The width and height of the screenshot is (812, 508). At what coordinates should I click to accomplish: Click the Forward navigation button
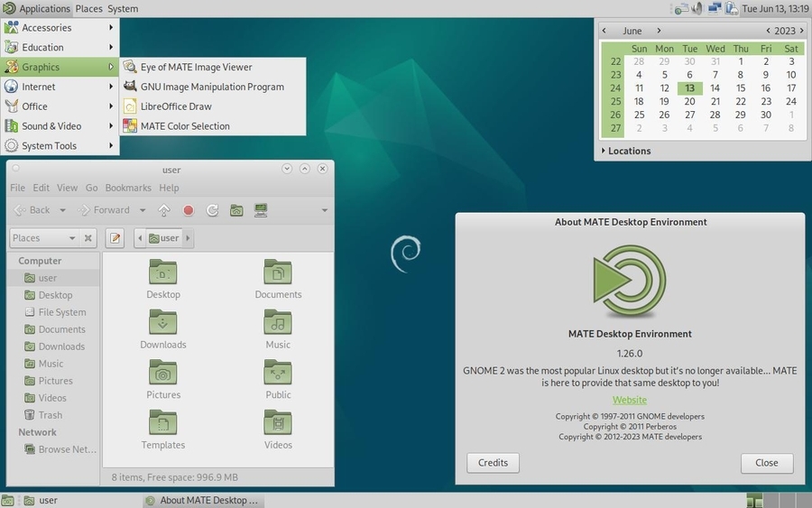(x=104, y=210)
